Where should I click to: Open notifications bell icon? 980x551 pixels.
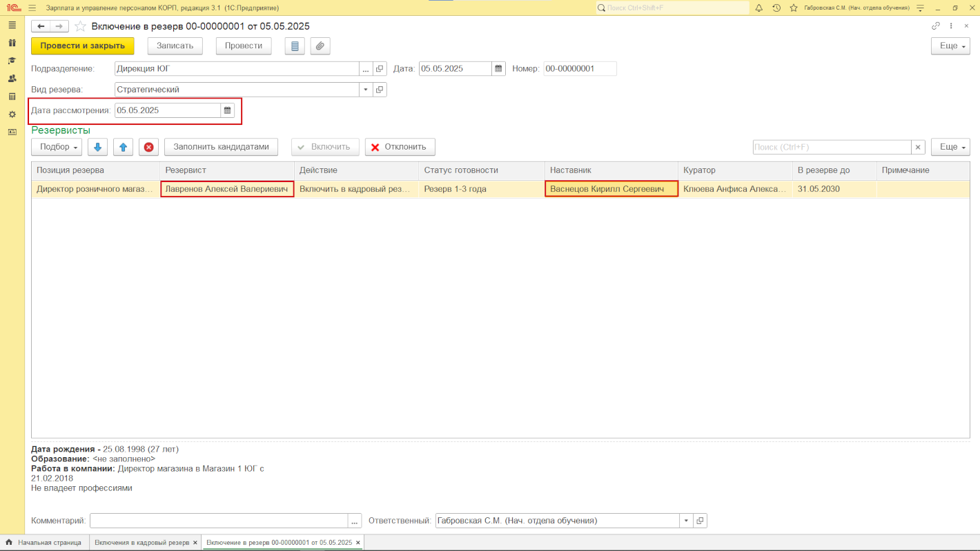pos(759,8)
